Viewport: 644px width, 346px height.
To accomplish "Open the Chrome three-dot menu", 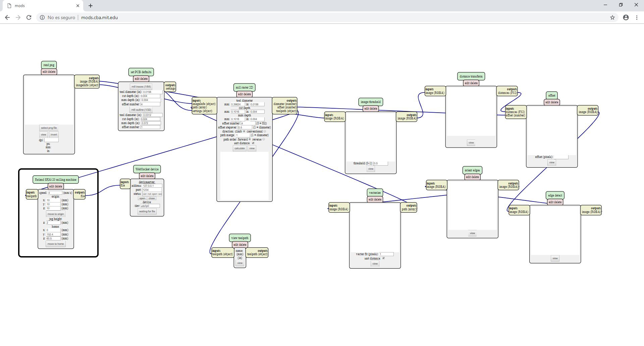I will click(637, 17).
